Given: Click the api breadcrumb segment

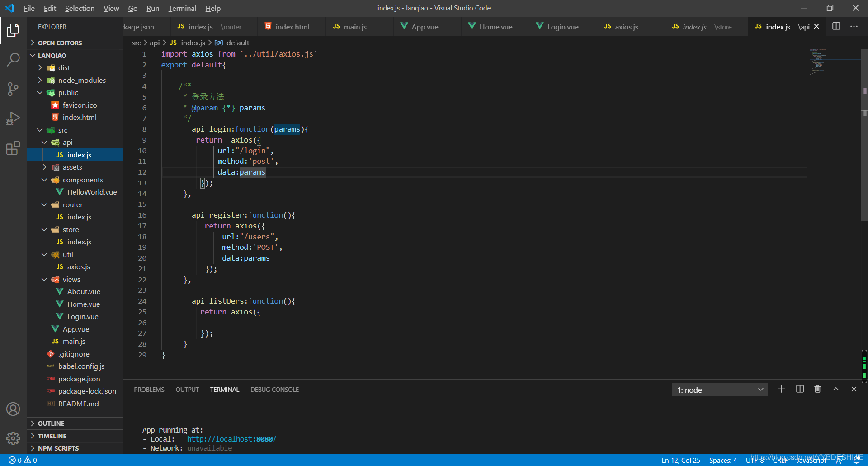Looking at the screenshot, I should tap(155, 43).
